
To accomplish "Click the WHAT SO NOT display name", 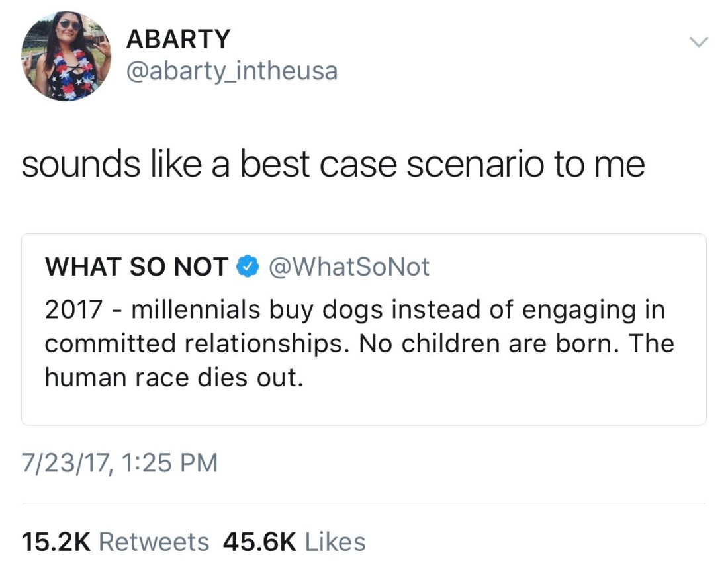I will tap(136, 267).
